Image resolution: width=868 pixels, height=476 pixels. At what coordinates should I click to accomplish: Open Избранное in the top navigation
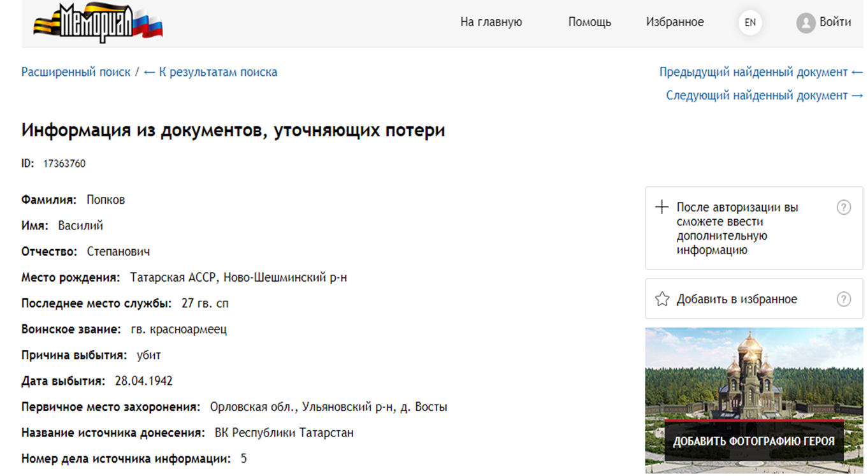pyautogui.click(x=675, y=22)
